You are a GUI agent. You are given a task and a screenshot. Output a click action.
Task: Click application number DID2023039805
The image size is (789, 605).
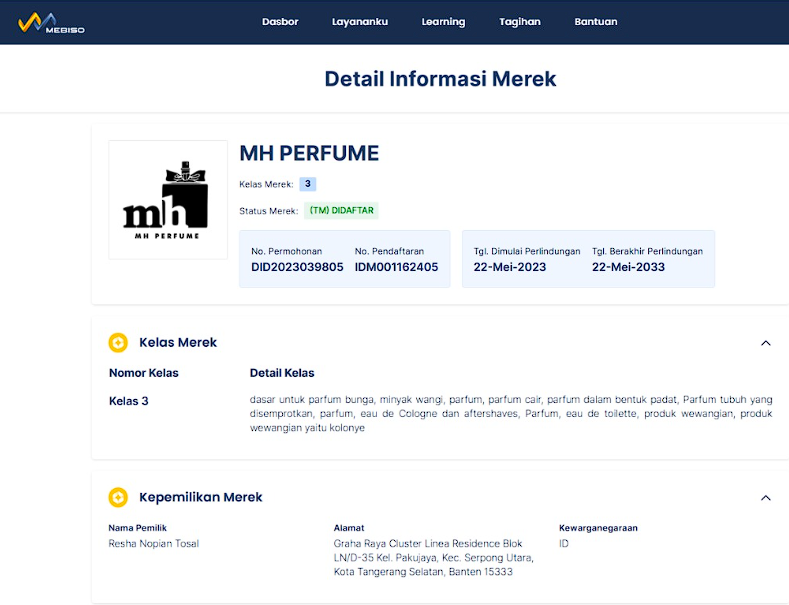(297, 267)
